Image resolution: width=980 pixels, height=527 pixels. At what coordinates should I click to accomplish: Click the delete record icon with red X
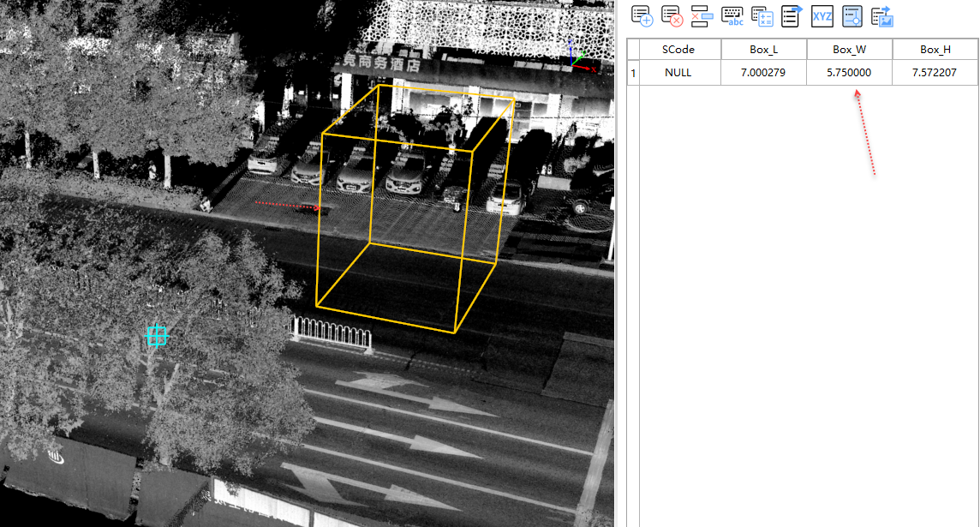672,16
